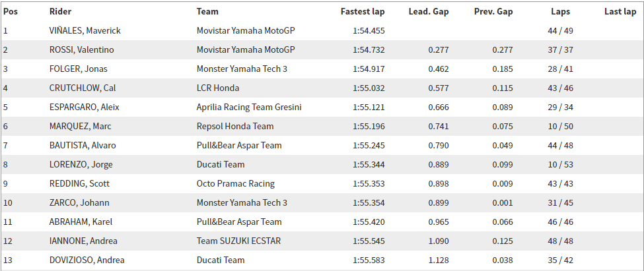Click the Lead. Gap column header
644x271 pixels.
click(x=429, y=11)
